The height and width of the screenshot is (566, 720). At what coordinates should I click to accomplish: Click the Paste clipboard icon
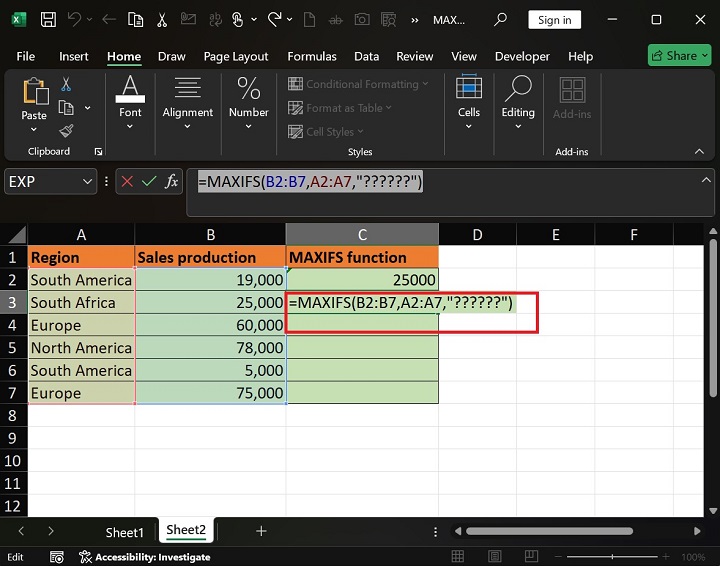[x=34, y=92]
